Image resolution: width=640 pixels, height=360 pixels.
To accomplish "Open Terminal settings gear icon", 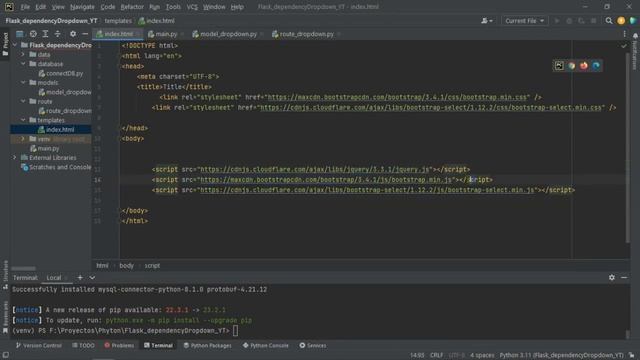I will 611,278.
